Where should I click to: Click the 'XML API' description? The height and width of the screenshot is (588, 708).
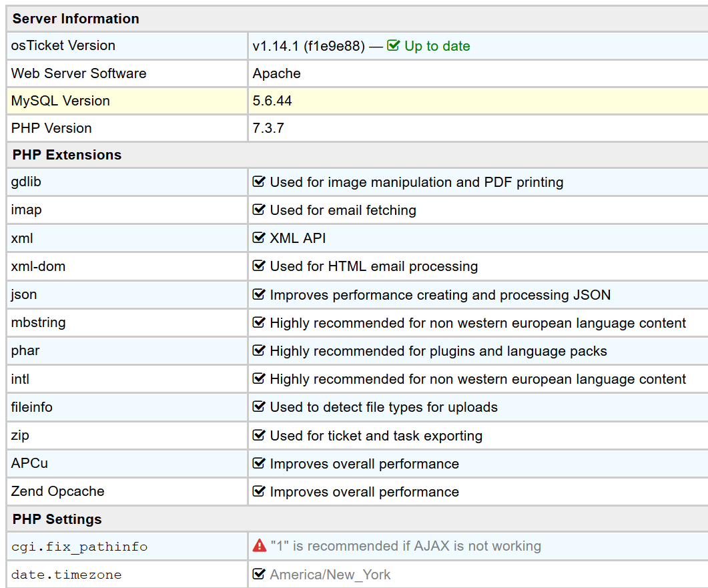[298, 238]
